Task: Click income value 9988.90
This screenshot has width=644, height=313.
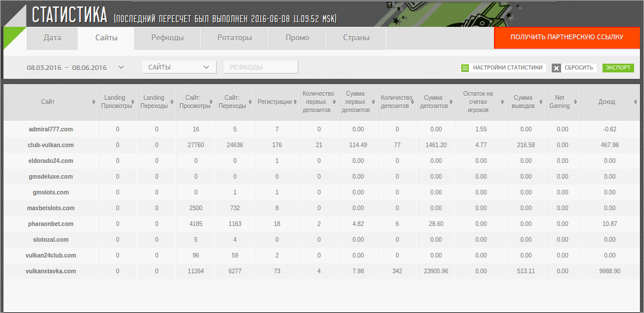Action: 610,271
